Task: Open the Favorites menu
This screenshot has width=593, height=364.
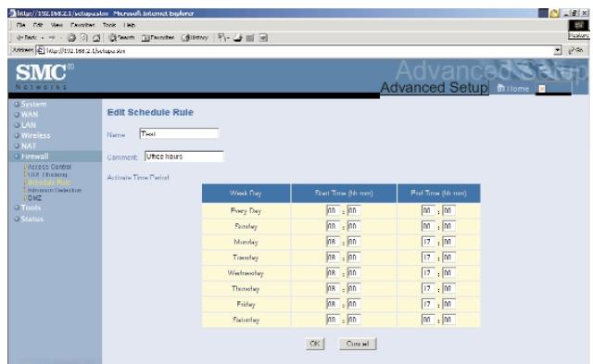Action: coord(82,25)
